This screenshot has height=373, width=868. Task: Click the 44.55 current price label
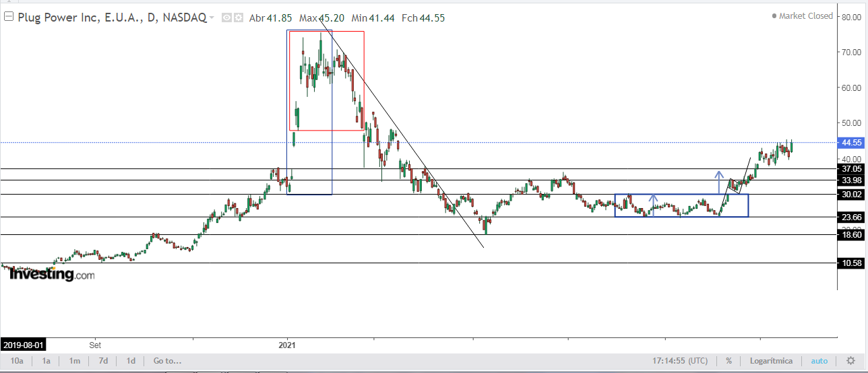click(x=850, y=143)
